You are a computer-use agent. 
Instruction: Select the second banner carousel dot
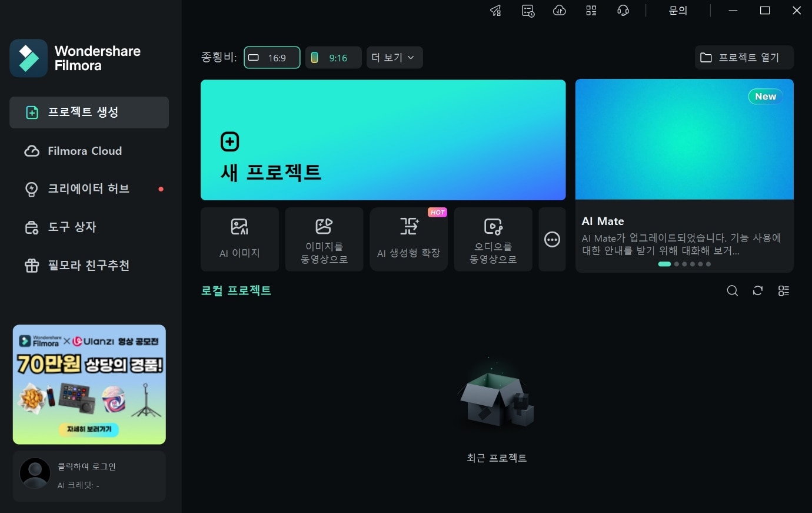click(677, 264)
